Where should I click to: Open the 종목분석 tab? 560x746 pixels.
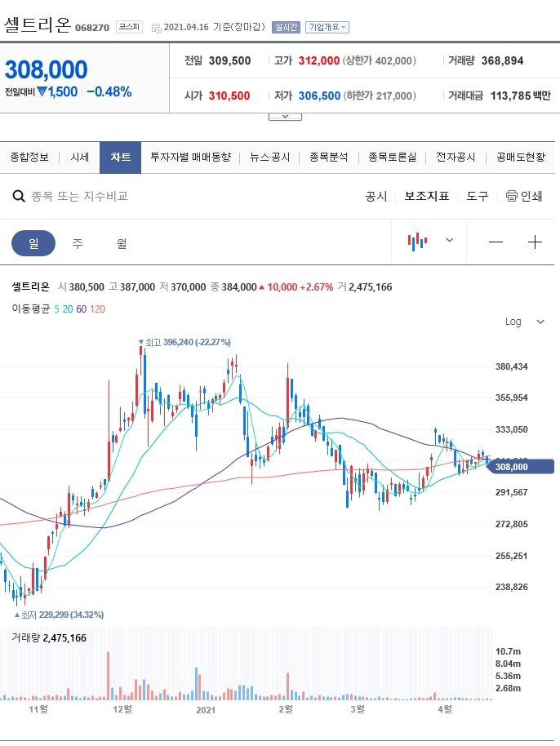[329, 157]
